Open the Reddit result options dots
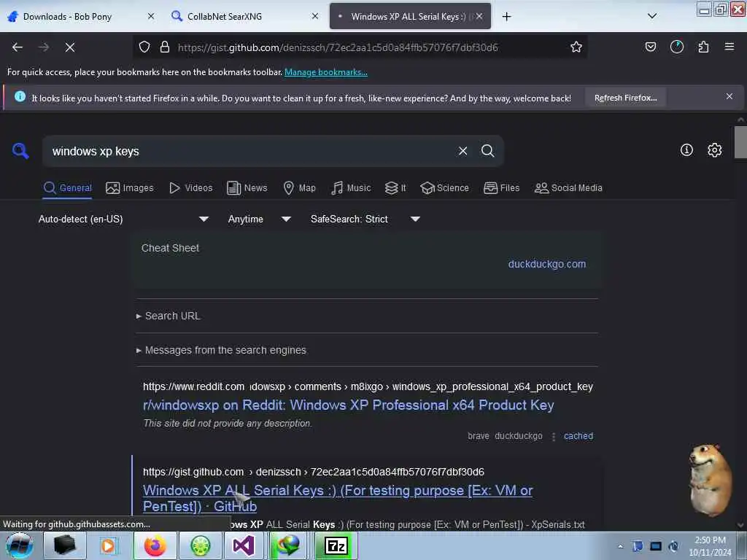Screen dimensions: 747x560 [553, 436]
